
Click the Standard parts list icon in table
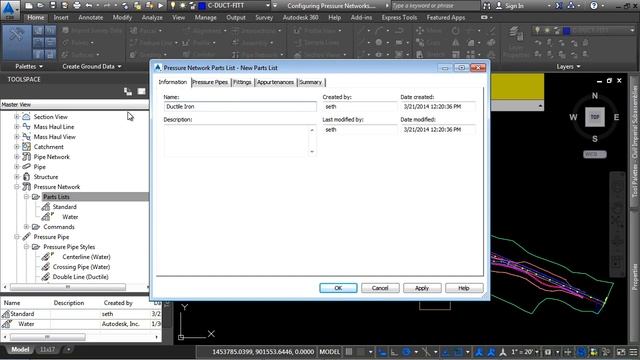pyautogui.click(x=6, y=314)
